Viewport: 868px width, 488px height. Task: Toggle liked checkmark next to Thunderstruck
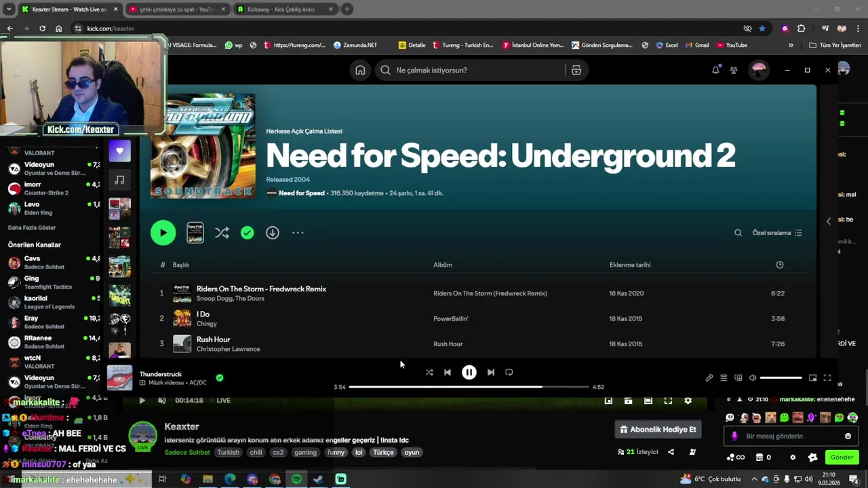pyautogui.click(x=220, y=378)
